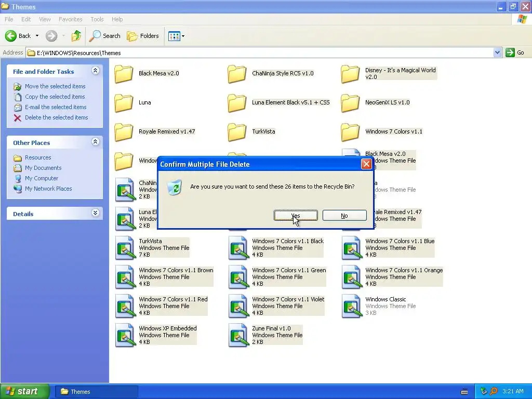
Task: Open My Computer from Other Places
Action: pyautogui.click(x=42, y=178)
